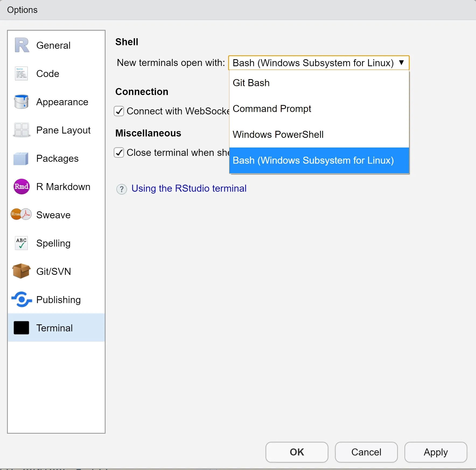Click the black Terminal icon
Viewport: 476px width, 470px height.
(21, 328)
